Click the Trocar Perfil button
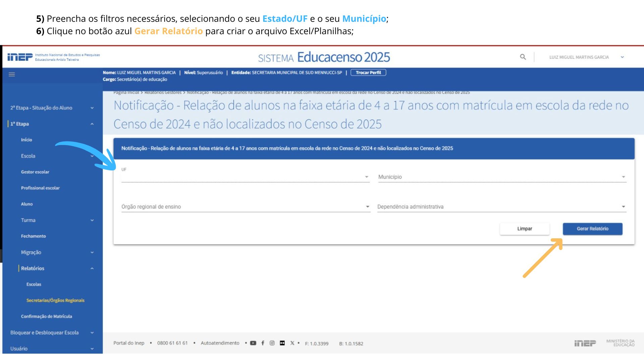Image resolution: width=644 pixels, height=362 pixels. pyautogui.click(x=368, y=72)
